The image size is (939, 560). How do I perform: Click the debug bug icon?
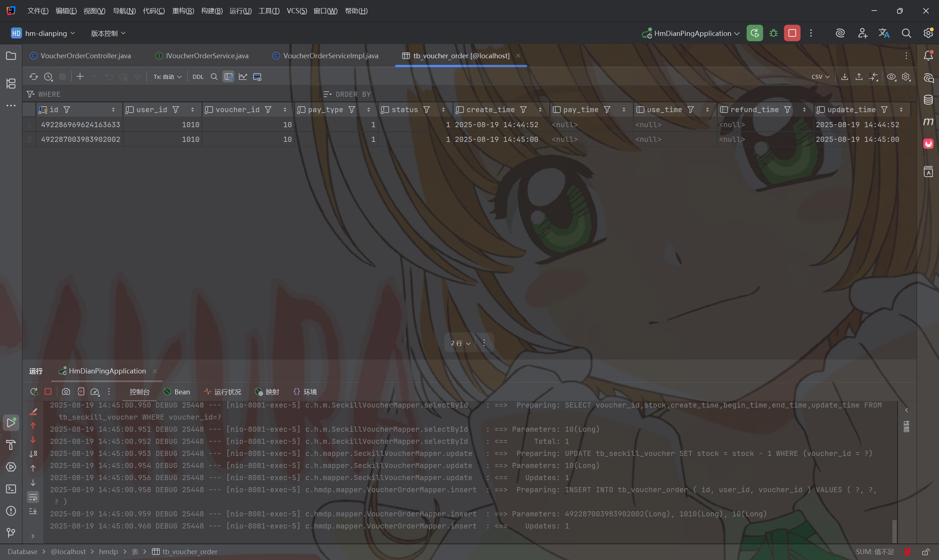click(x=773, y=33)
